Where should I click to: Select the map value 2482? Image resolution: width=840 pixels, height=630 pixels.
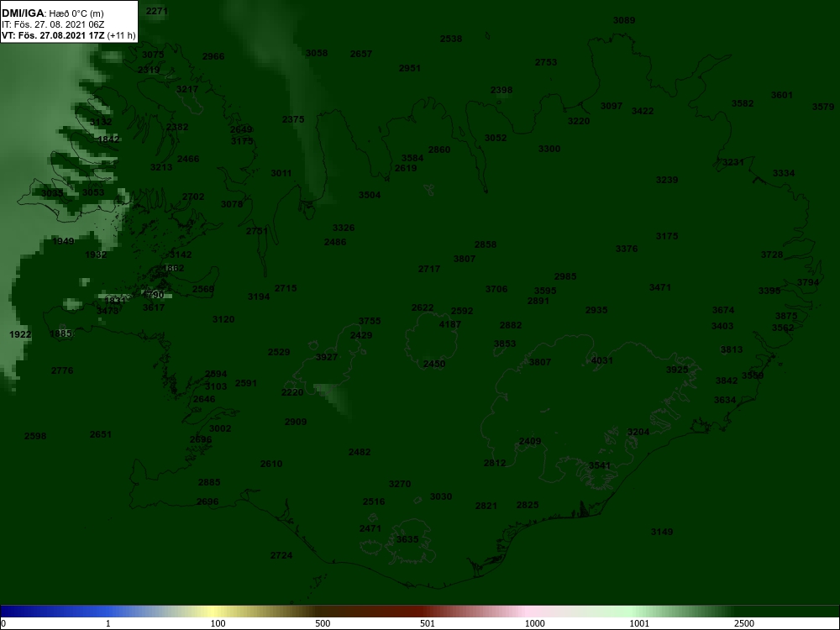coord(360,452)
